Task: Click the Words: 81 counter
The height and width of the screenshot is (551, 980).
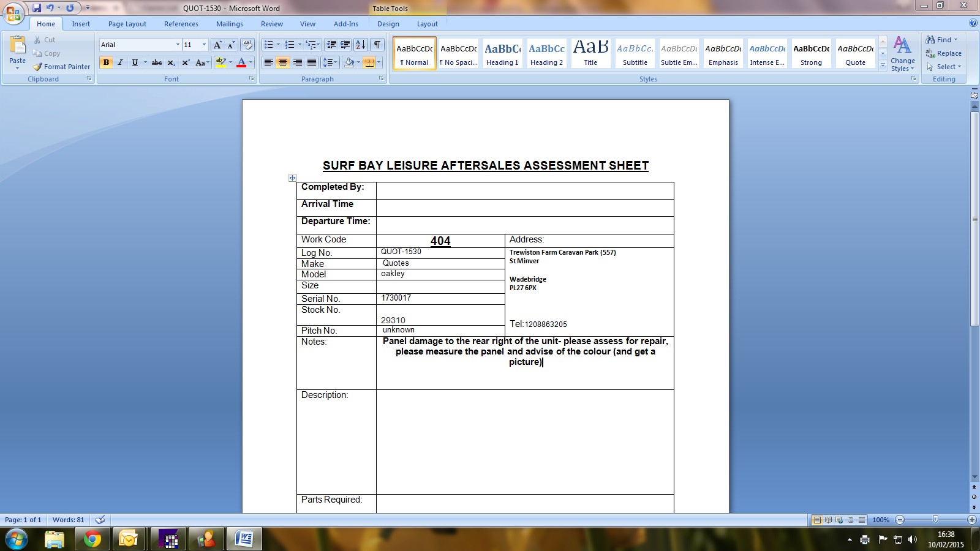Action: [x=68, y=520]
